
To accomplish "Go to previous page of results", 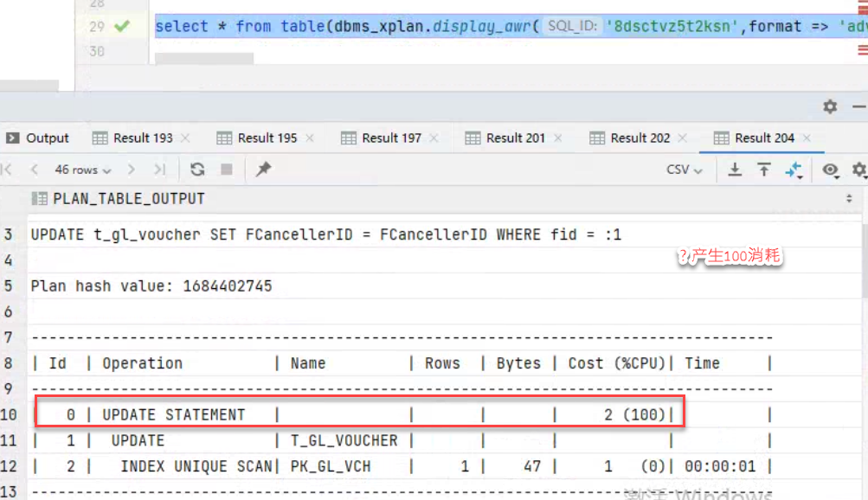I will pyautogui.click(x=35, y=170).
